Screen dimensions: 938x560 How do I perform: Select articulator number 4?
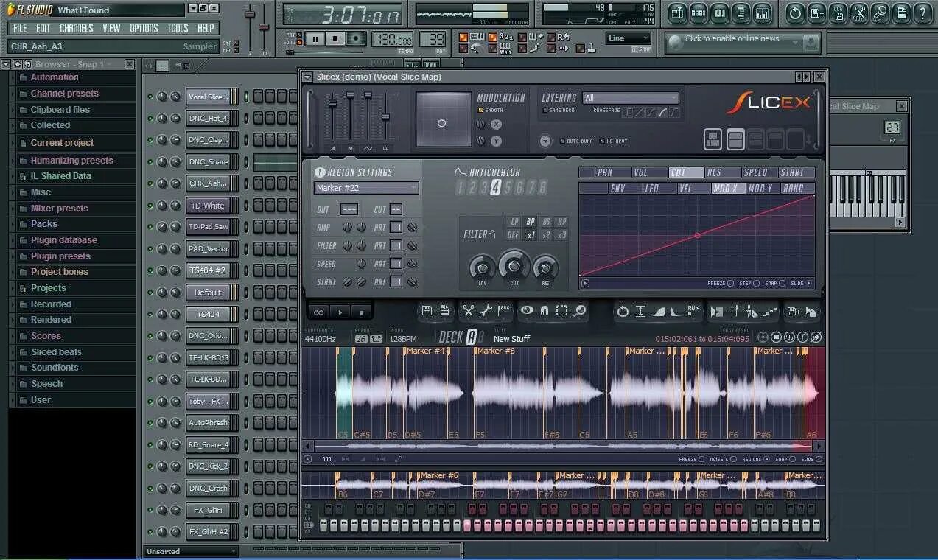point(495,188)
